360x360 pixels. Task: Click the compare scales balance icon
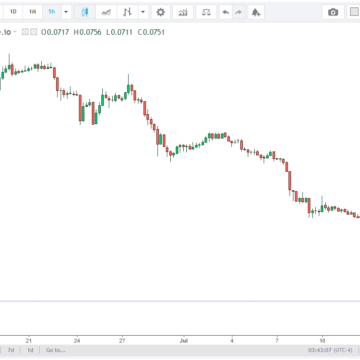[x=206, y=12]
